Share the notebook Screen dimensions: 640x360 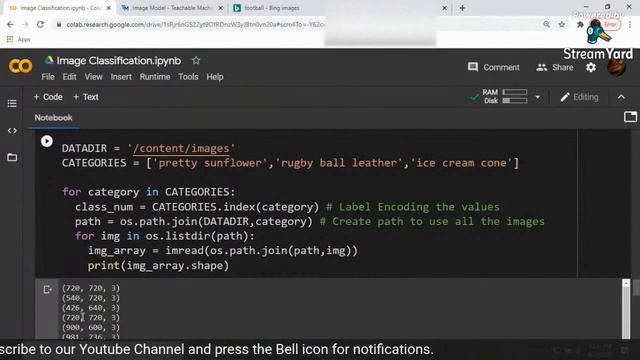(x=555, y=67)
